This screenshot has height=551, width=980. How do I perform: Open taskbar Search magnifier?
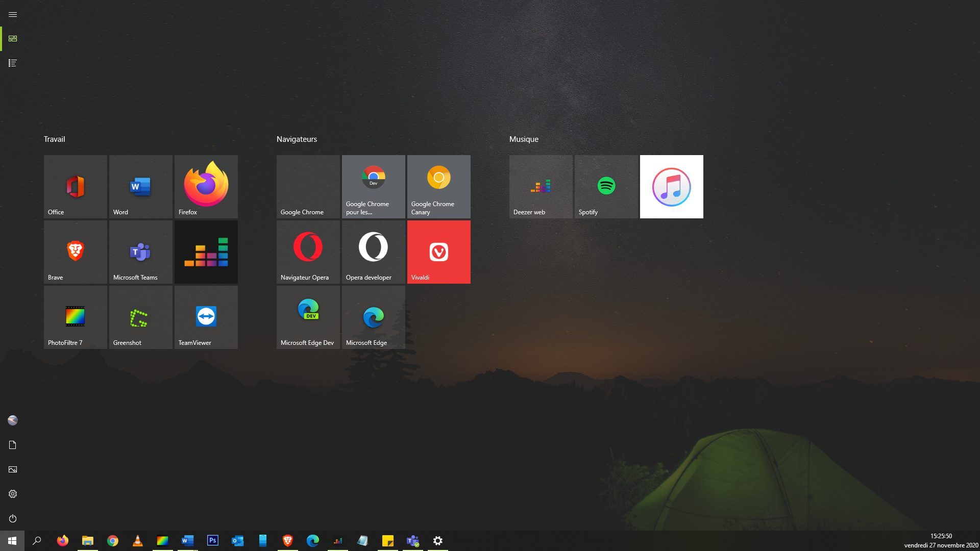click(x=37, y=541)
